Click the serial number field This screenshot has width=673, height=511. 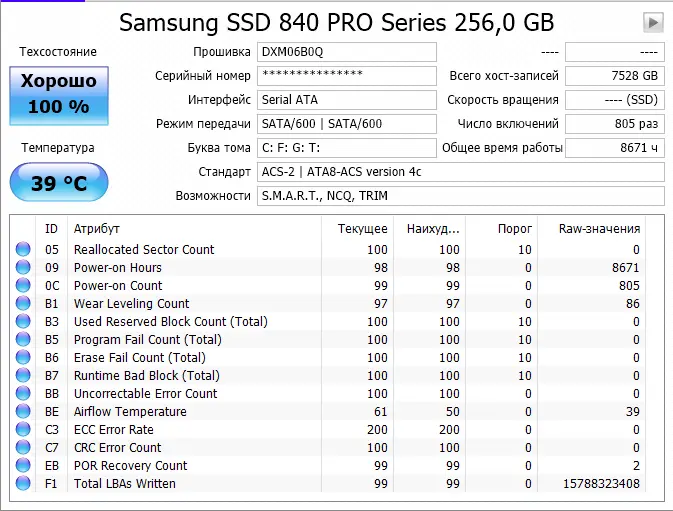(347, 76)
